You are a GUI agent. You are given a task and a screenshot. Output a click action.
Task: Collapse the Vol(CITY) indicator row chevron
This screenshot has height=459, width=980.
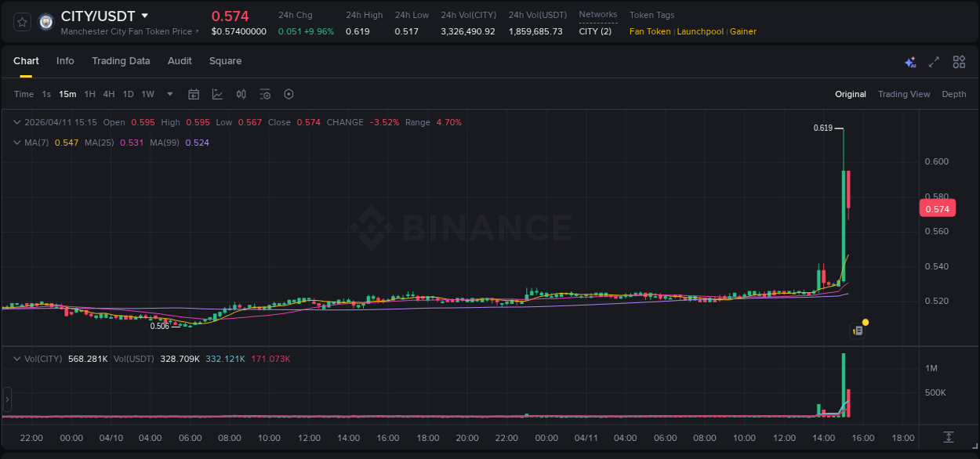[x=17, y=359]
